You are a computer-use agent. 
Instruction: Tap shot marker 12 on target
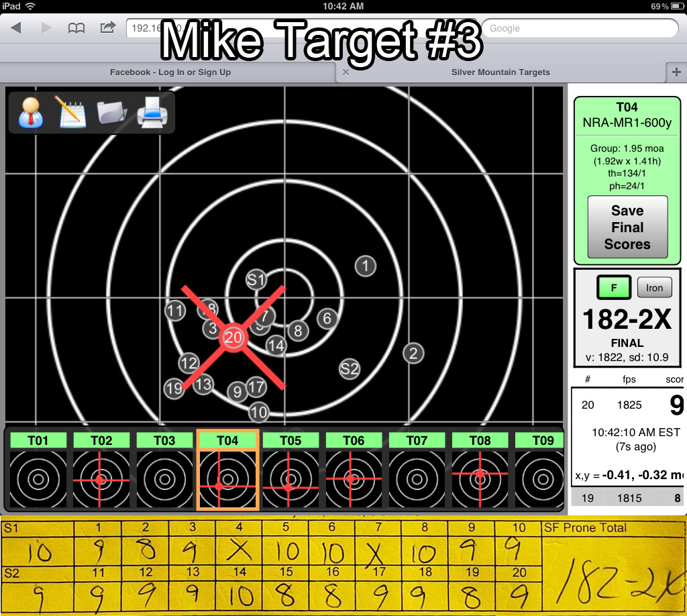[x=189, y=363]
